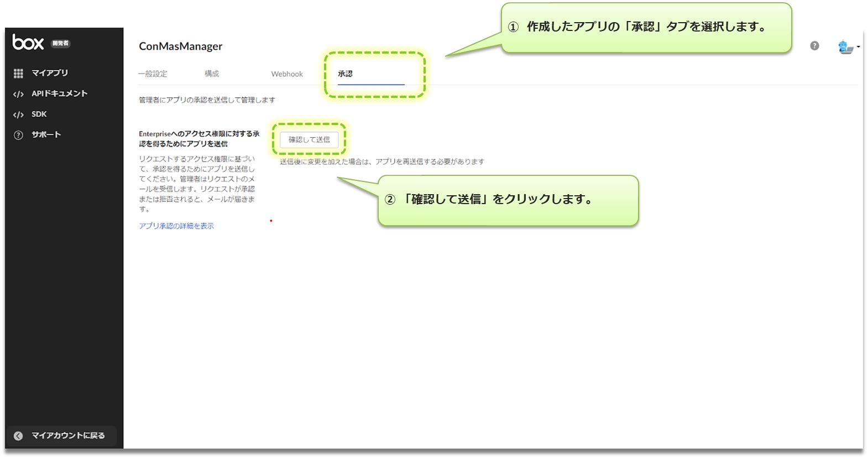868x458 pixels.
Task: Open help via the top-right question icon
Action: click(814, 46)
